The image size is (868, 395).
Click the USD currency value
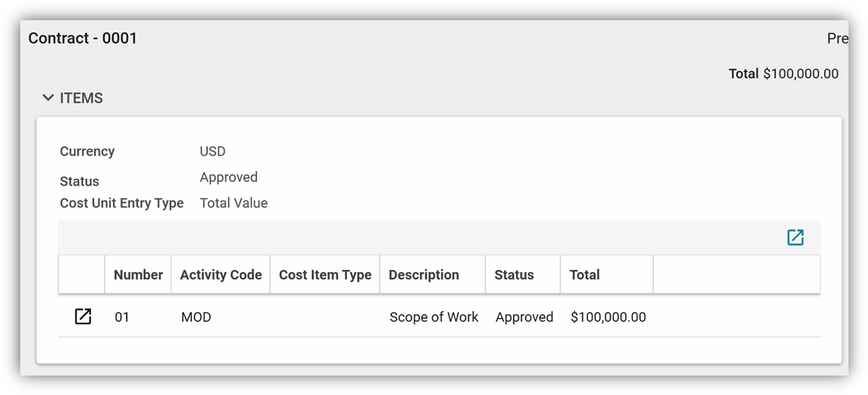click(x=212, y=151)
